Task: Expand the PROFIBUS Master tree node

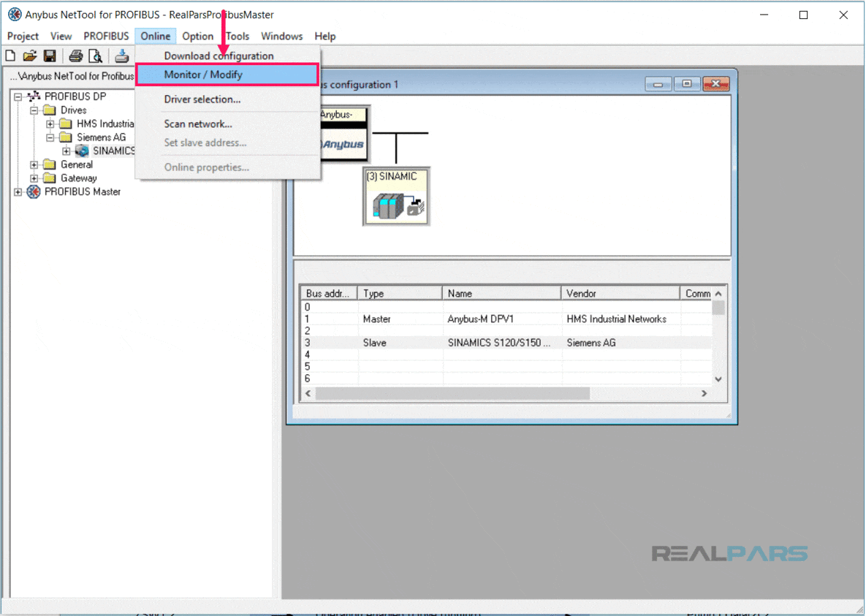Action: coord(18,192)
